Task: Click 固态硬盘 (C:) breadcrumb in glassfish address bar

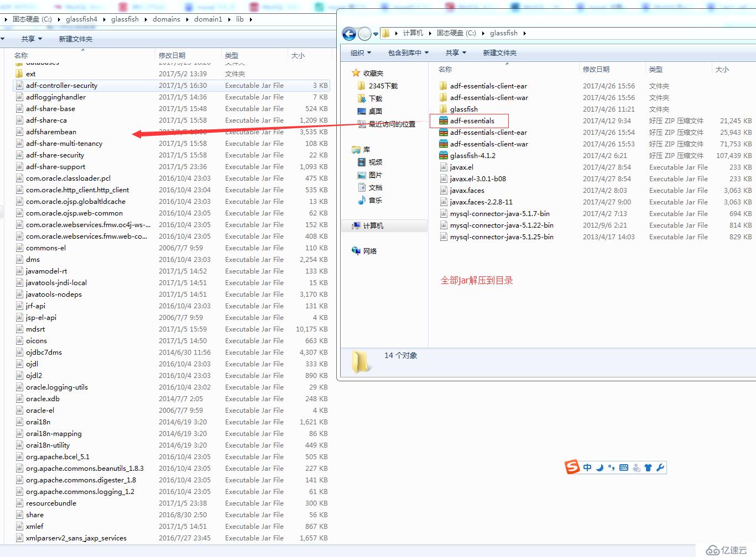Action: pyautogui.click(x=456, y=33)
